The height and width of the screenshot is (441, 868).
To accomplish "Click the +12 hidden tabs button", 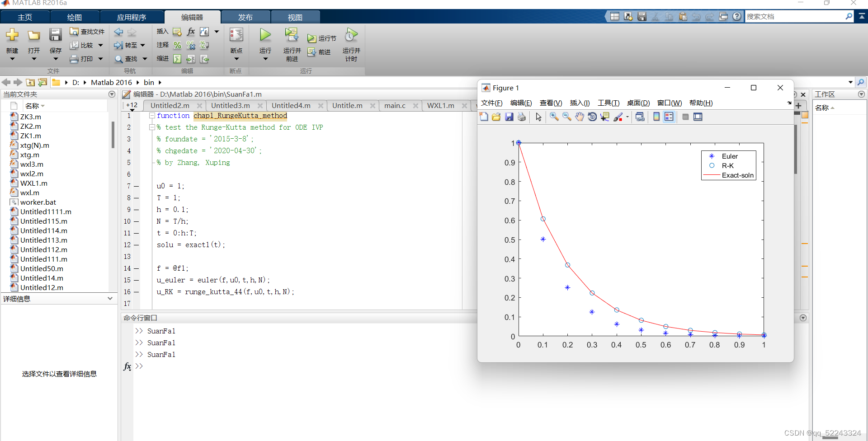I will click(x=132, y=105).
